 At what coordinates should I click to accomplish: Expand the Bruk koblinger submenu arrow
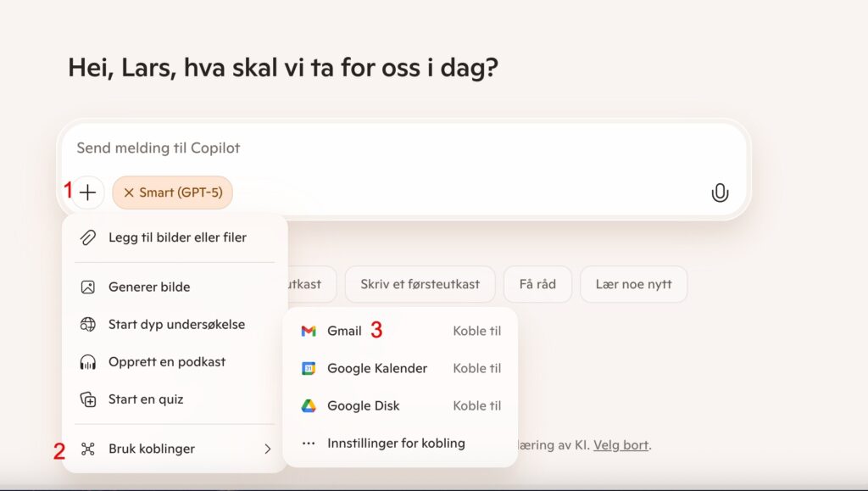pos(267,449)
